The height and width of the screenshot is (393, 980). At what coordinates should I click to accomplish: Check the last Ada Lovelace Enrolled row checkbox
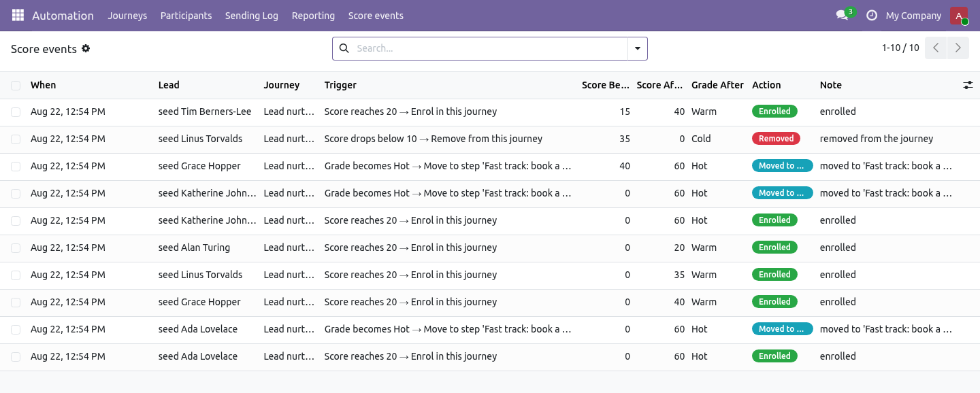[x=16, y=356]
